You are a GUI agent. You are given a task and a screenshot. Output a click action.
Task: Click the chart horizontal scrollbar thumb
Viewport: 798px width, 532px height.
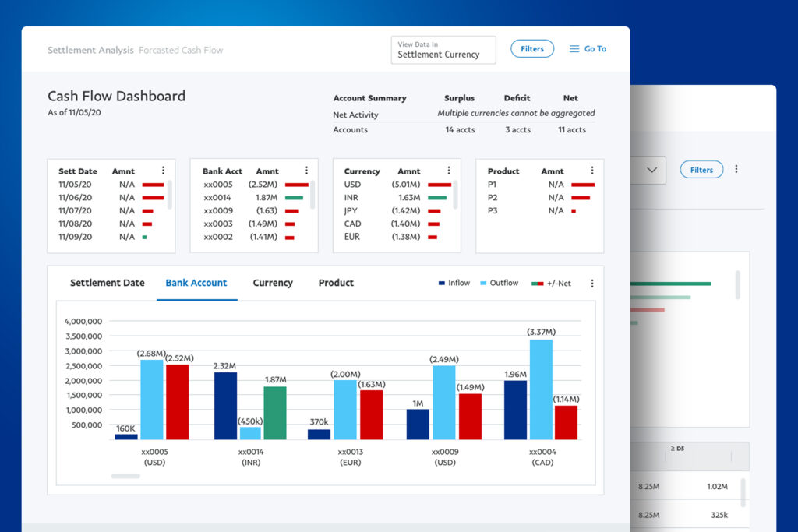(125, 476)
